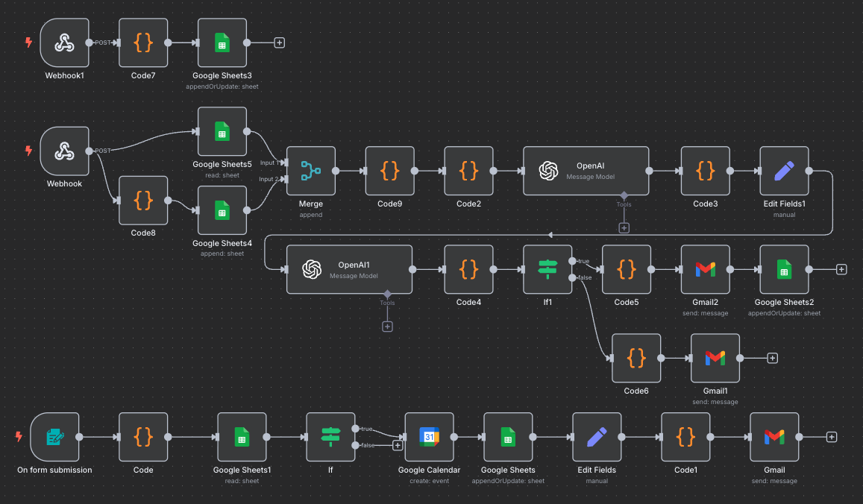Add a tool to the OpenAI node

624,228
